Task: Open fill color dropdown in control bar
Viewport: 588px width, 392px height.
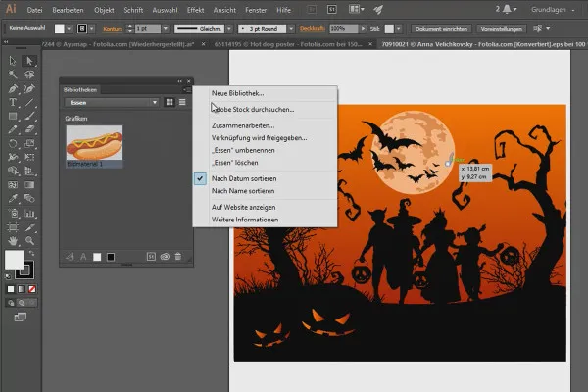Action: click(69, 28)
